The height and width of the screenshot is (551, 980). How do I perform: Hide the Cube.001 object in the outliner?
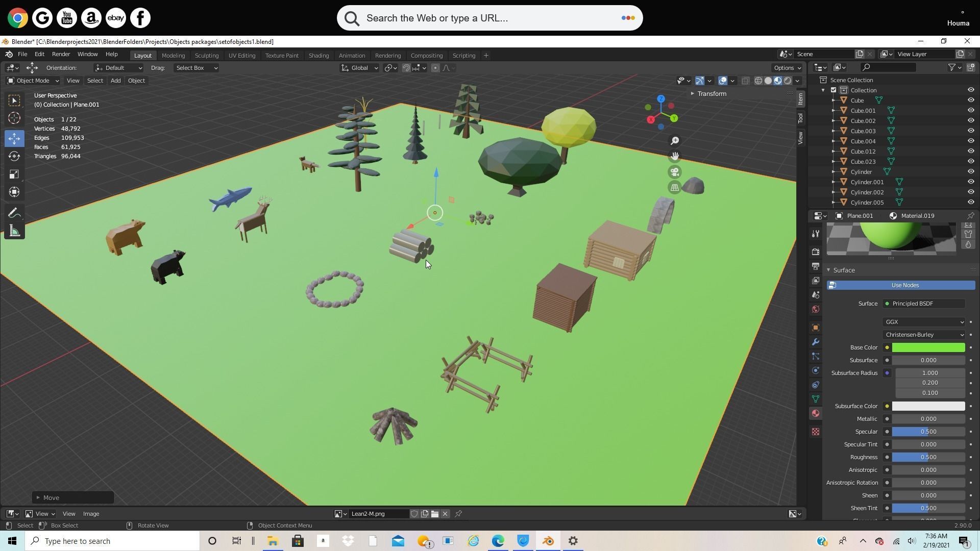coord(970,110)
